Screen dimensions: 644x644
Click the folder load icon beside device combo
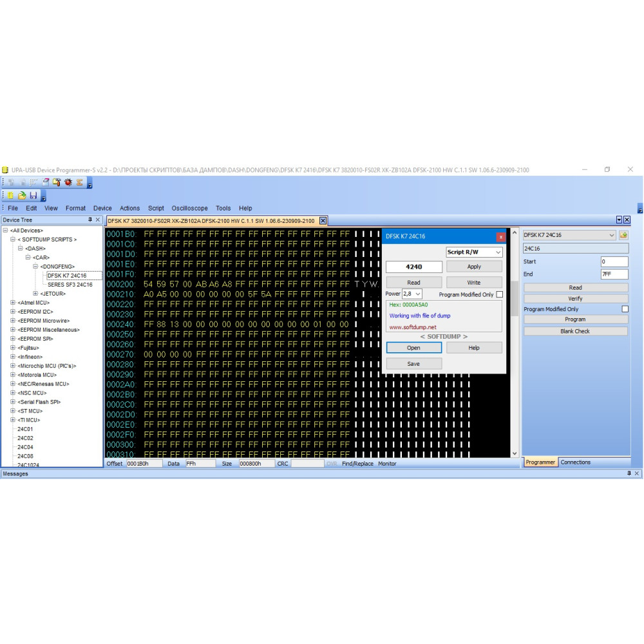click(623, 235)
